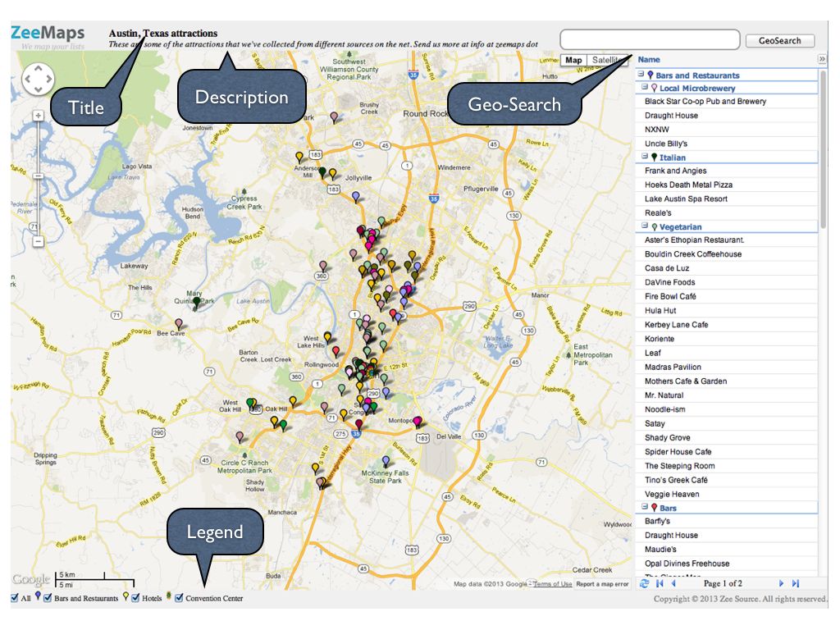Click the blue marker at McKinney Falls State Park
Screen dimensions: 840x630
click(386, 461)
